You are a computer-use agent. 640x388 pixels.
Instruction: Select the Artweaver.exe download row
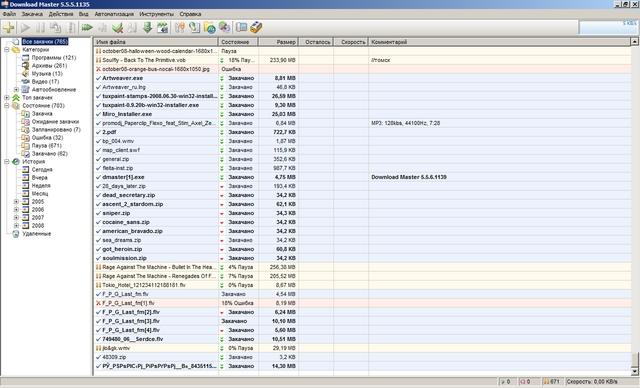click(362, 78)
